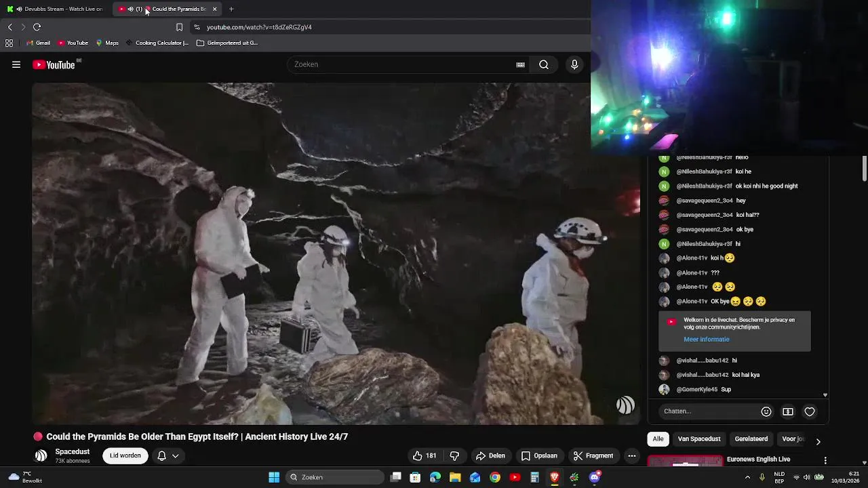
Task: Open the chat emoji picker
Action: [x=766, y=411]
